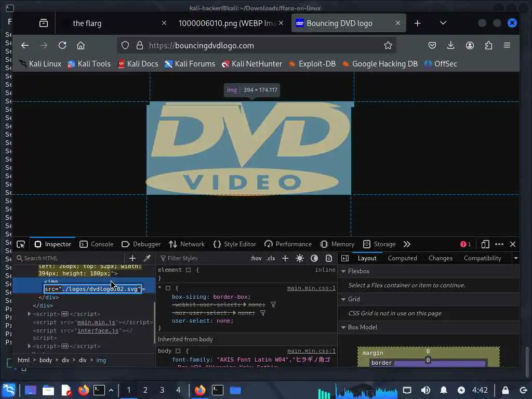This screenshot has height=399, width=532.
Task: Open Responsive Design Mode
Action: (485, 244)
